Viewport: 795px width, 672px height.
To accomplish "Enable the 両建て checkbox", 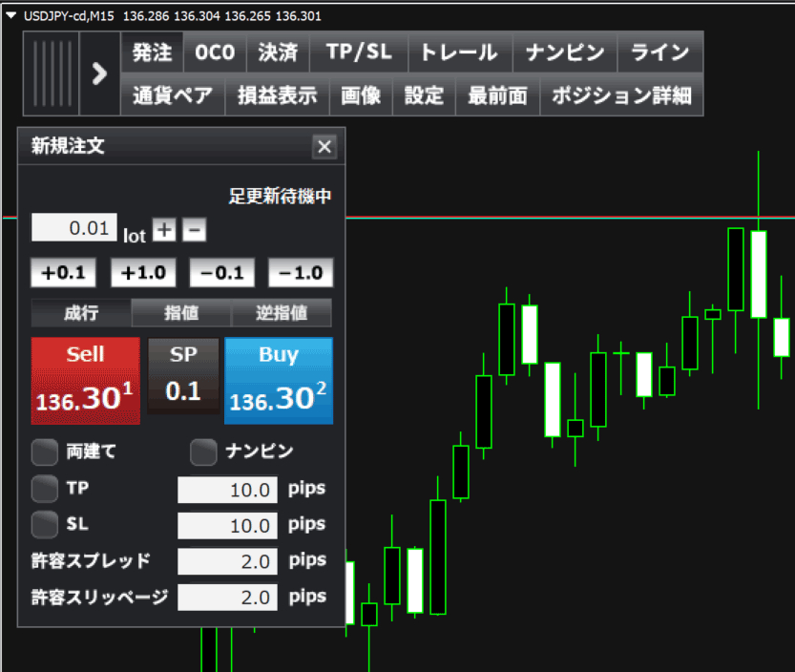I will tap(45, 451).
